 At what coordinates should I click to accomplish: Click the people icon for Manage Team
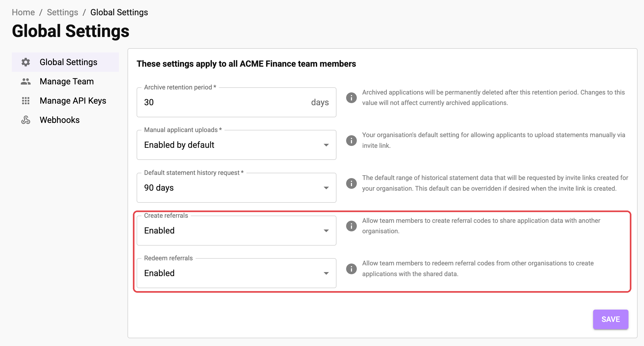coord(26,81)
